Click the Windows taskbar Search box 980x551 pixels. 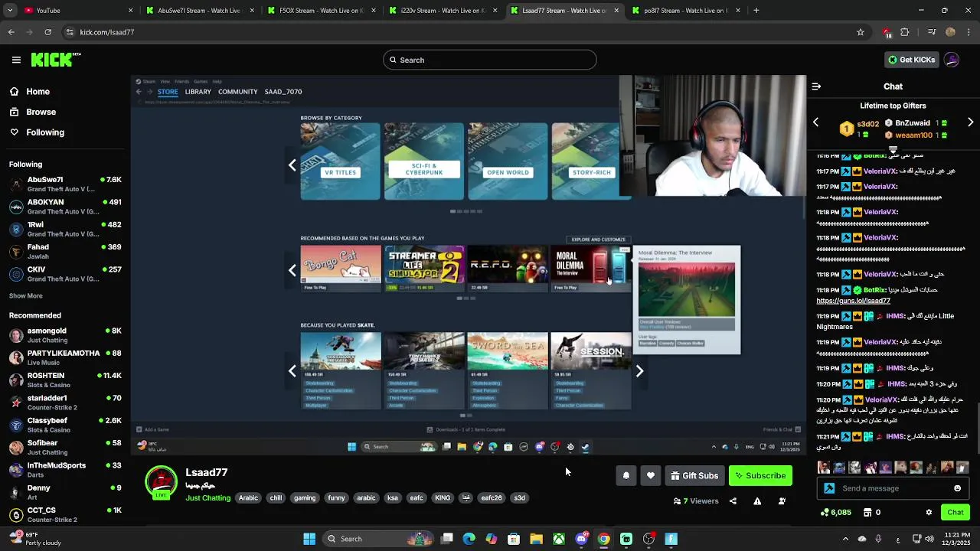click(x=379, y=539)
